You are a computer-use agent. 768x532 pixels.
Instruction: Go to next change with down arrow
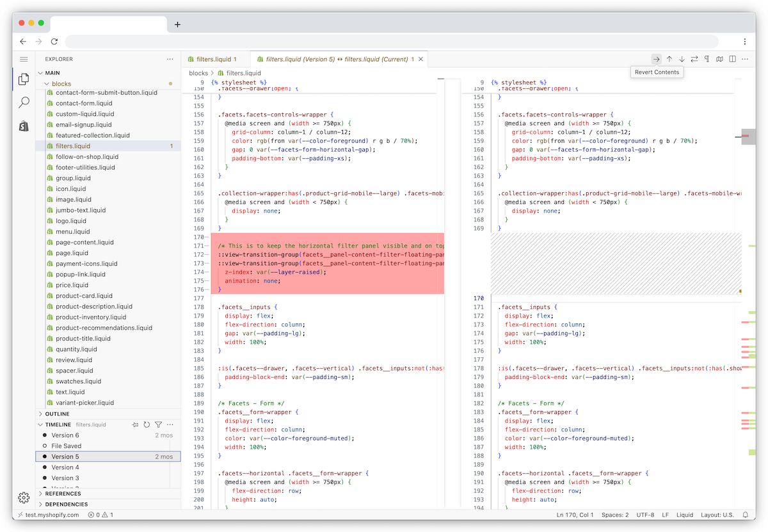[x=682, y=59]
